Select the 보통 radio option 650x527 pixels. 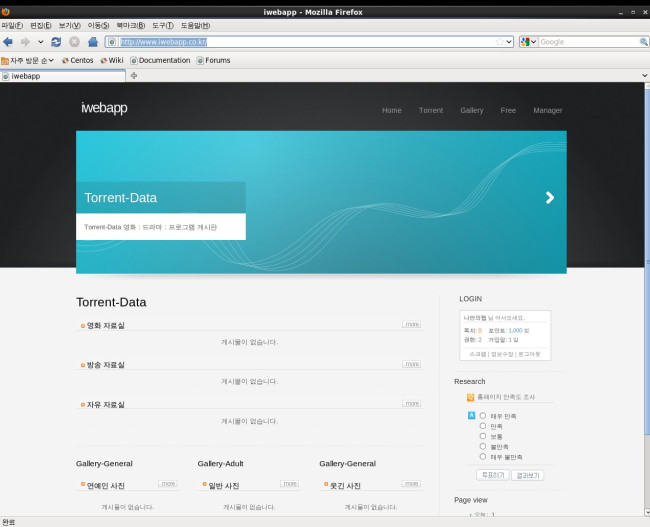(483, 436)
